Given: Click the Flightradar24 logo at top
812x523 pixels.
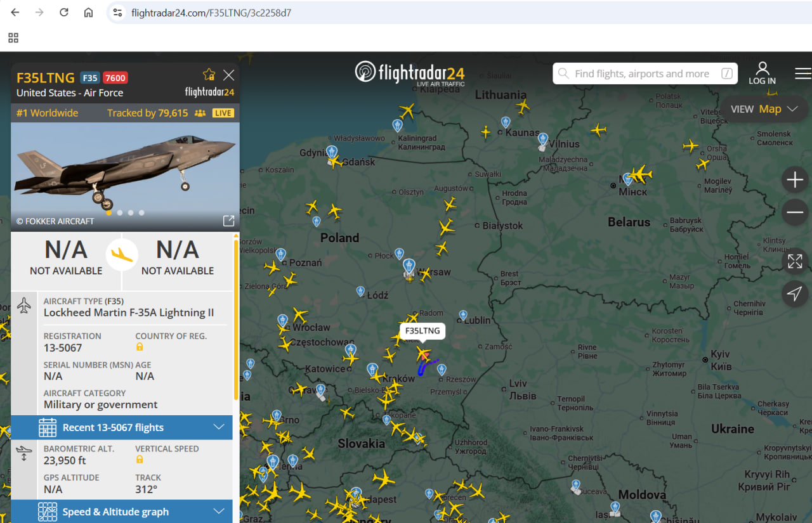Looking at the screenshot, I should [410, 73].
